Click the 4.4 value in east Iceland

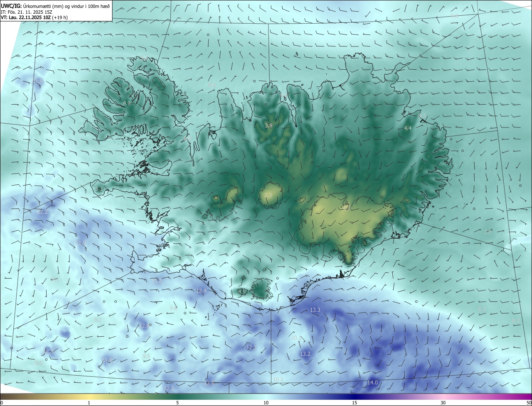click(407, 128)
